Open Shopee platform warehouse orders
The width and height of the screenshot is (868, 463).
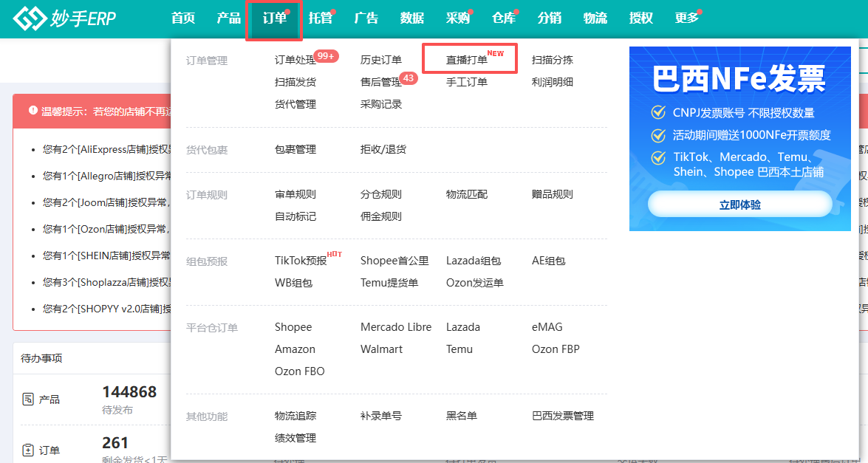coord(293,327)
